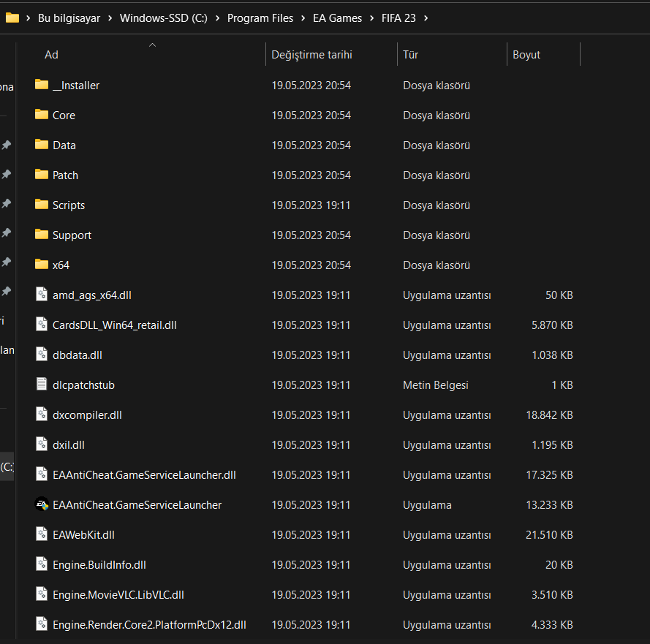The width and height of the screenshot is (650, 644).
Task: Expand the chevron after Bu bilgisayar
Action: (110, 18)
